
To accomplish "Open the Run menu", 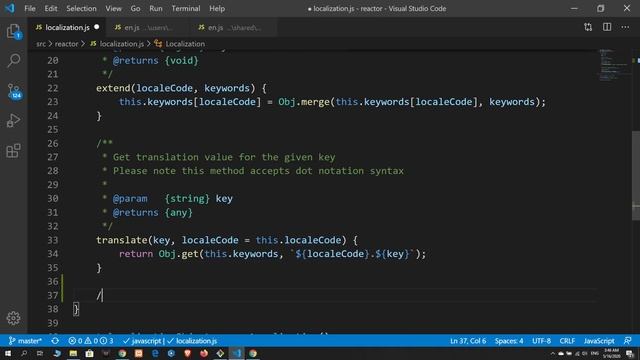I will (156, 9).
